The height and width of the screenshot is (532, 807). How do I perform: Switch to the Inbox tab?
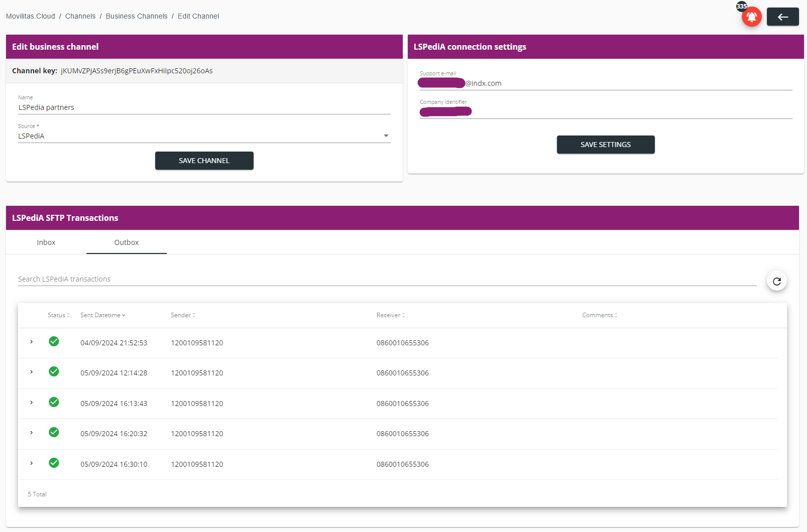(x=46, y=242)
